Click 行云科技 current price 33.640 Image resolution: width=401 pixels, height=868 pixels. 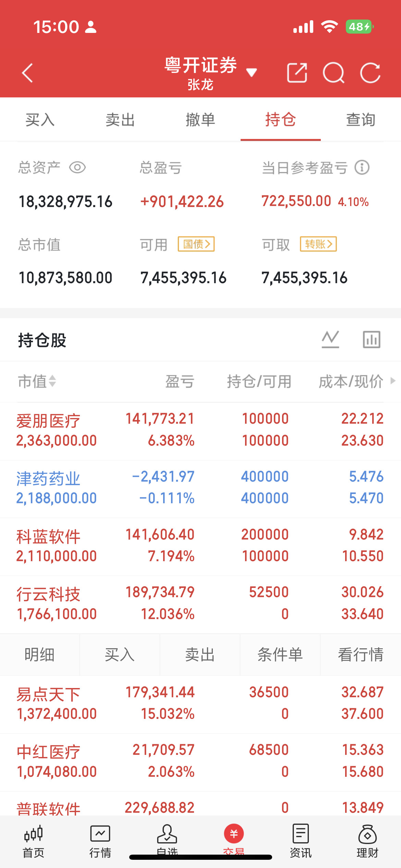tap(362, 614)
